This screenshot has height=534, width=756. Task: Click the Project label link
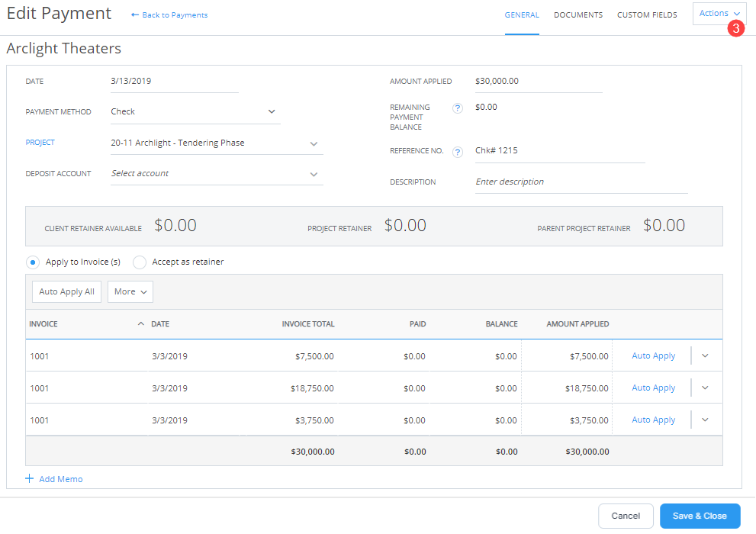tap(40, 143)
